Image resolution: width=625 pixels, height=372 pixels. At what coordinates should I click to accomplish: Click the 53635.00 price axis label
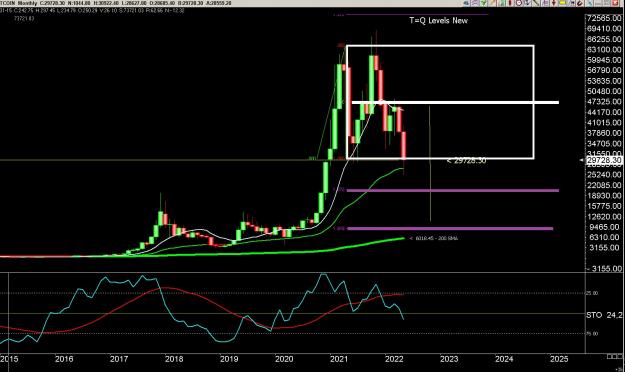[x=604, y=81]
